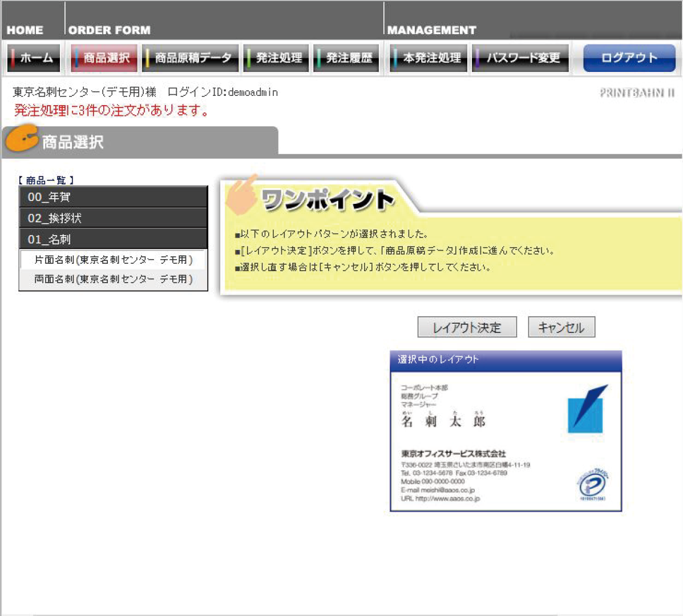The image size is (683, 616).
Task: Open 発注処理 from the navigation bar
Action: [x=277, y=58]
